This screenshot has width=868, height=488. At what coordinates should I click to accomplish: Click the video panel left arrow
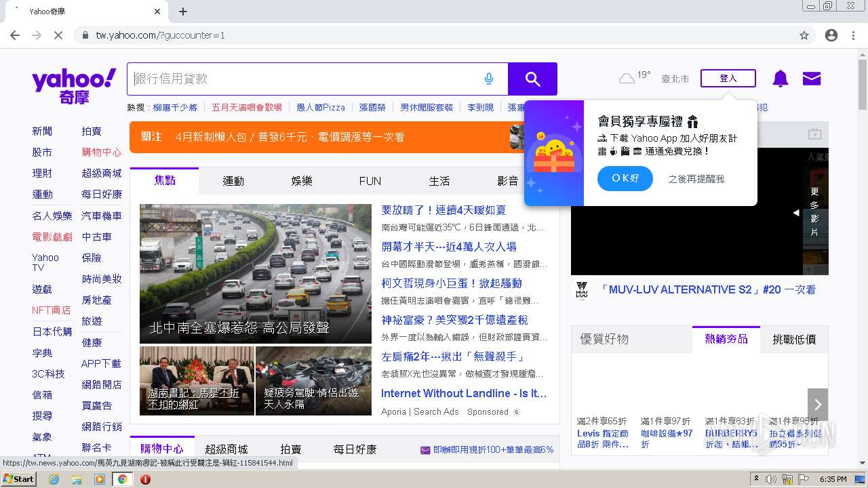click(x=796, y=213)
